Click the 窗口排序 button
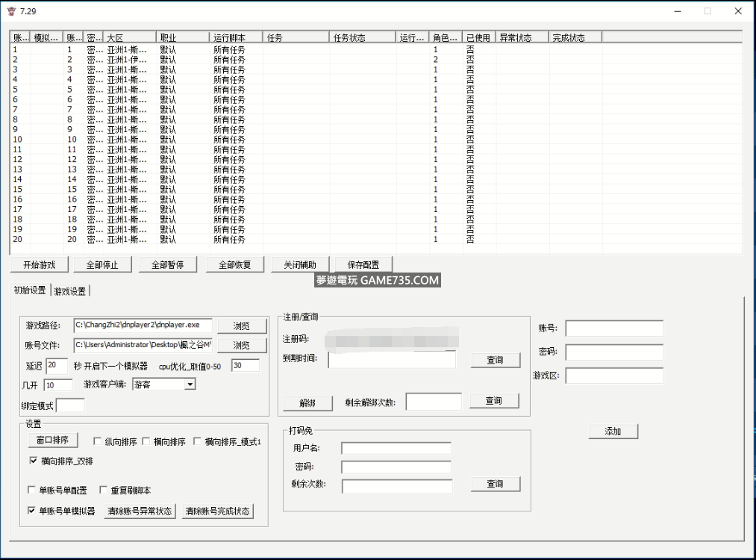 (52, 440)
